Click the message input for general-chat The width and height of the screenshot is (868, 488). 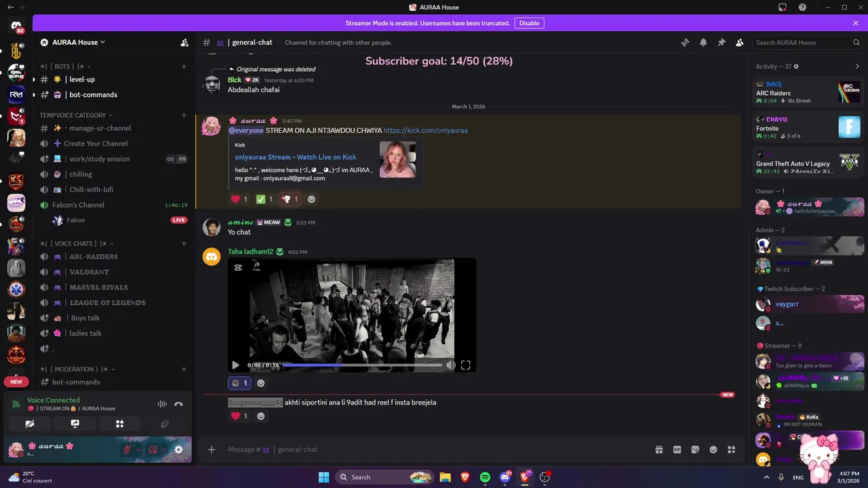(434, 449)
